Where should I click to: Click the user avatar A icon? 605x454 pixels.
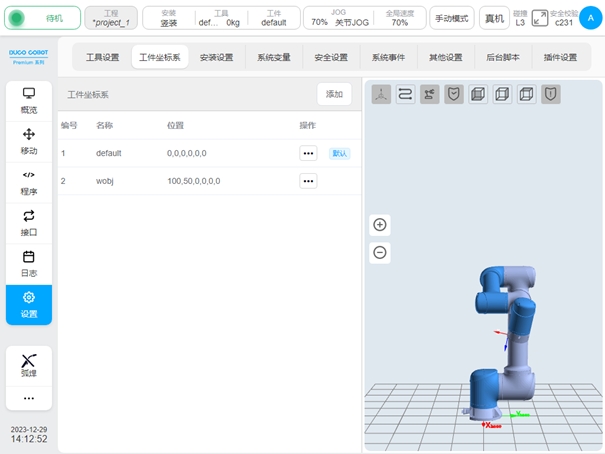point(591,17)
